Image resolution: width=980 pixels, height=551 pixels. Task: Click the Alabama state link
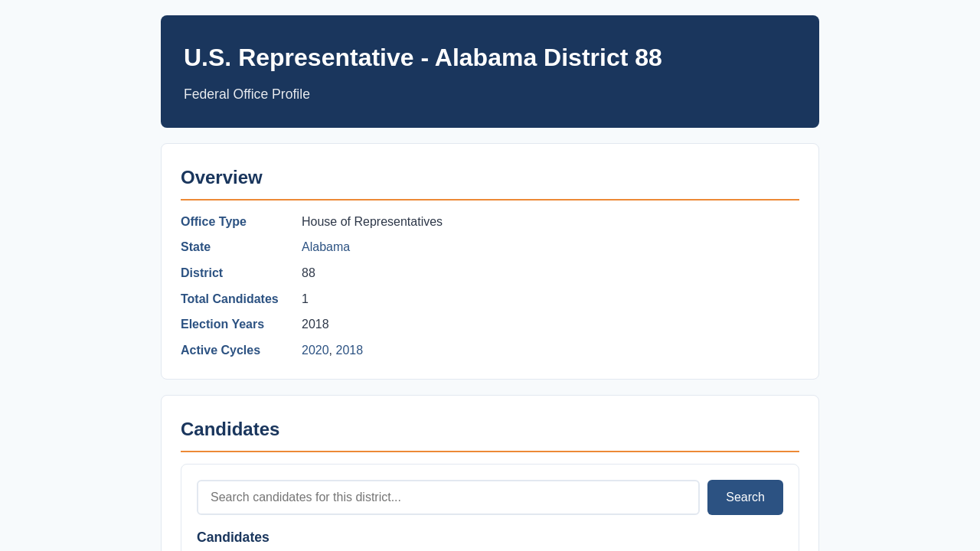[x=325, y=247]
